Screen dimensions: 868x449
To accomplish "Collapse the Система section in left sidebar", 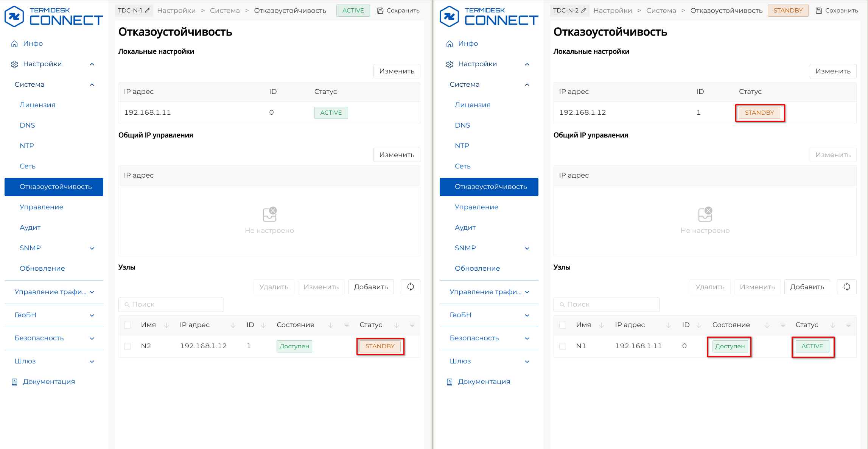I will click(92, 85).
